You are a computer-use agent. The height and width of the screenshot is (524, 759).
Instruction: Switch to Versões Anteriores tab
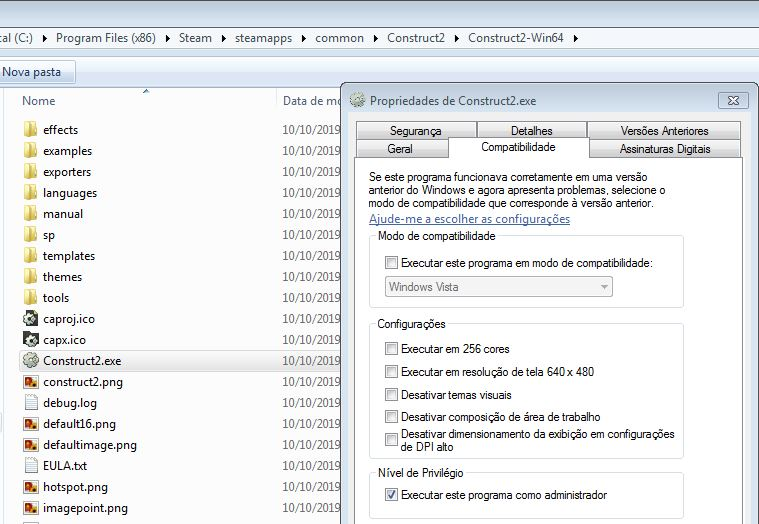(x=664, y=131)
